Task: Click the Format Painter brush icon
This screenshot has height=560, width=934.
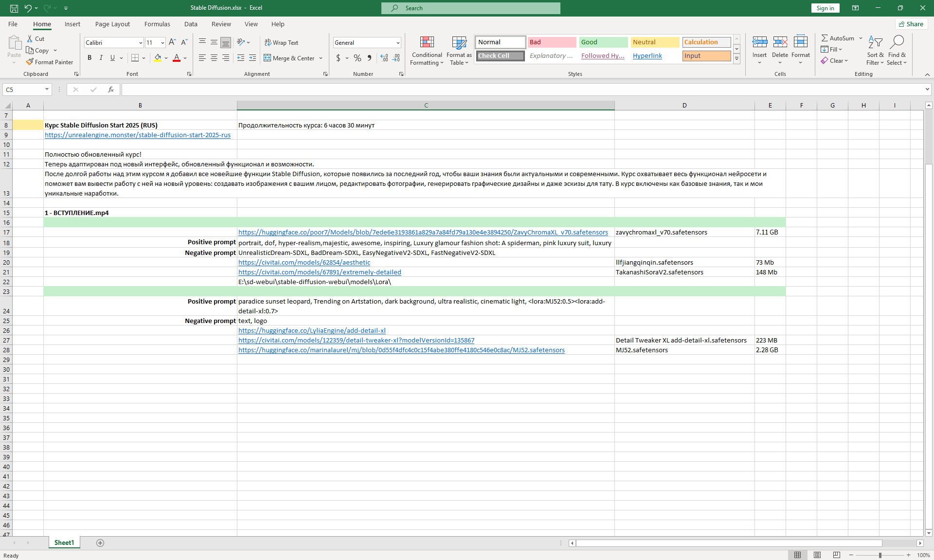Action: coord(30,62)
